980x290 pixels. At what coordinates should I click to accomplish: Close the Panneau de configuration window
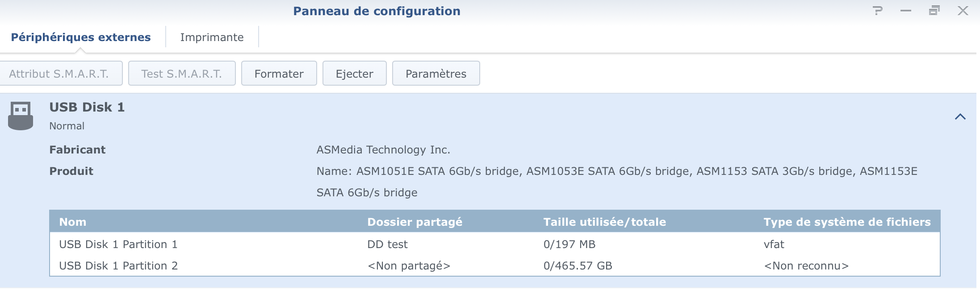click(x=963, y=11)
